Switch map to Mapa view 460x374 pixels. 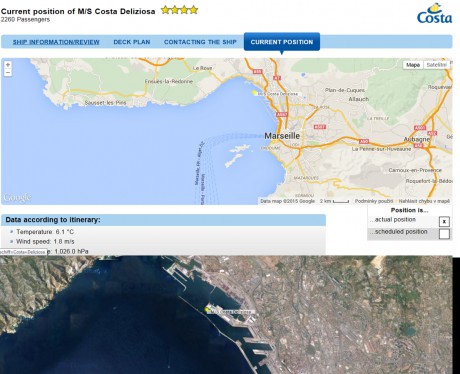click(x=413, y=65)
